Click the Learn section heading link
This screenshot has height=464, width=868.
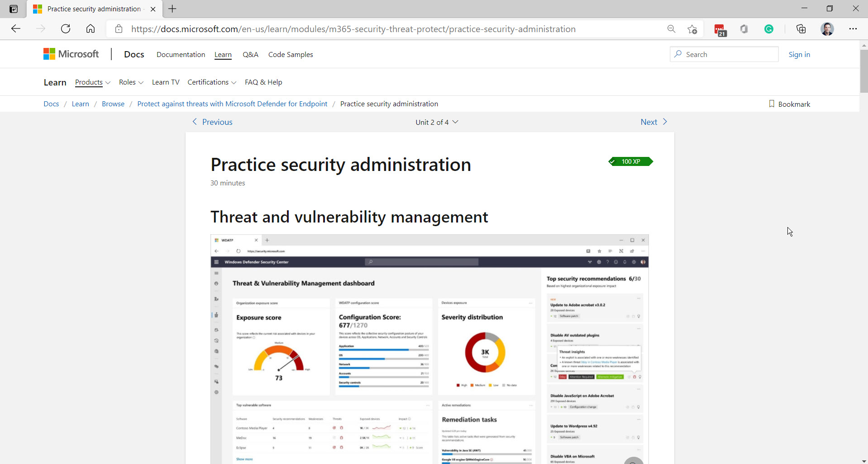[55, 82]
